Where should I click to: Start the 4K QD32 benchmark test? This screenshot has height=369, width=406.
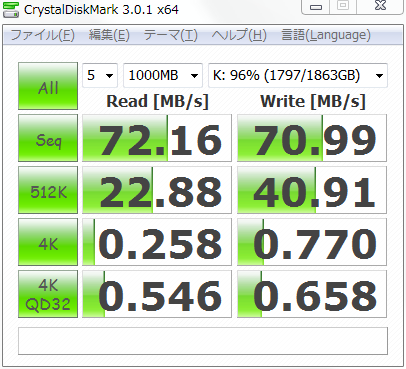coord(48,294)
